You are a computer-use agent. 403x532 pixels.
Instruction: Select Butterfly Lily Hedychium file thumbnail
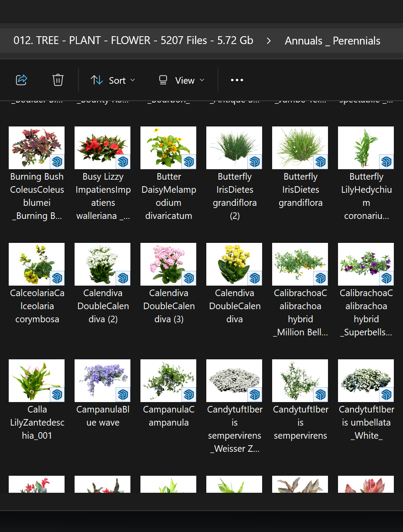tap(366, 148)
